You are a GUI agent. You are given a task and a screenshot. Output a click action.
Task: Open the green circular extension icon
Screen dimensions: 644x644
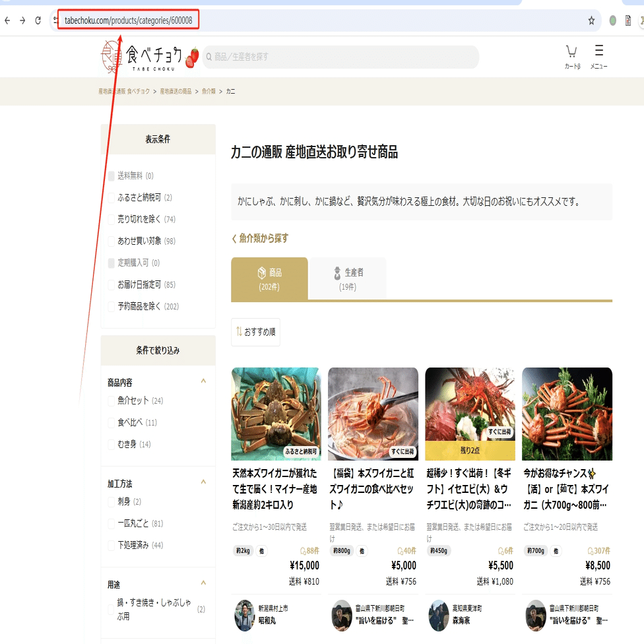[x=612, y=20]
